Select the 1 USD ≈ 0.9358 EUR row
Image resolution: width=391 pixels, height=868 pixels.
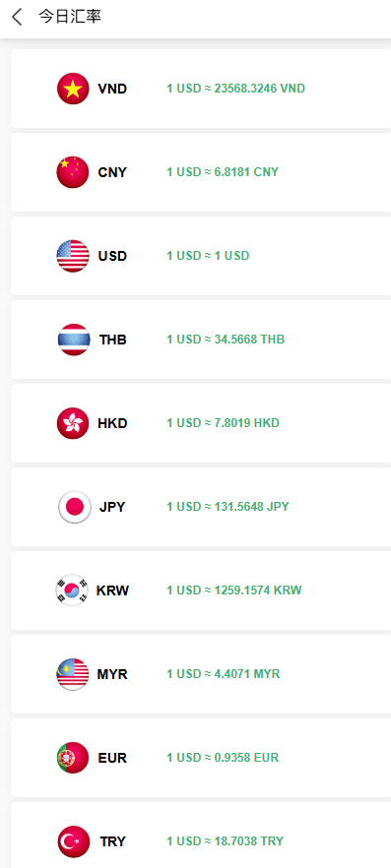pos(201,758)
